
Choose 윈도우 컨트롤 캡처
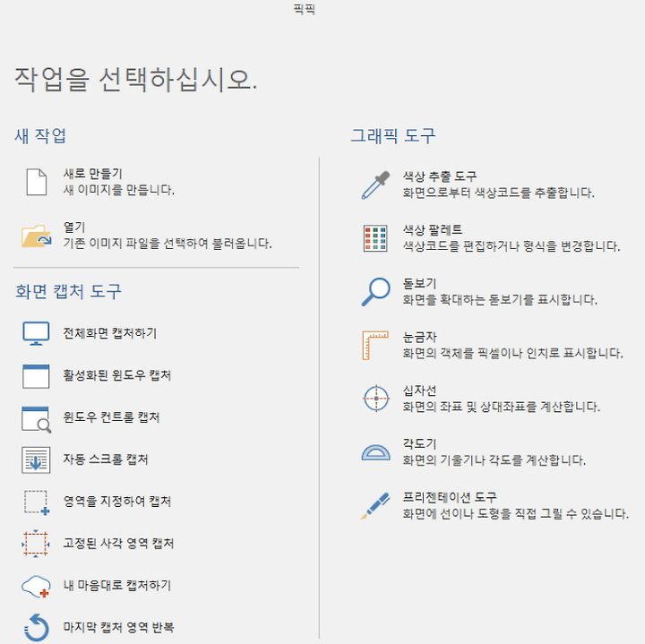tap(111, 417)
